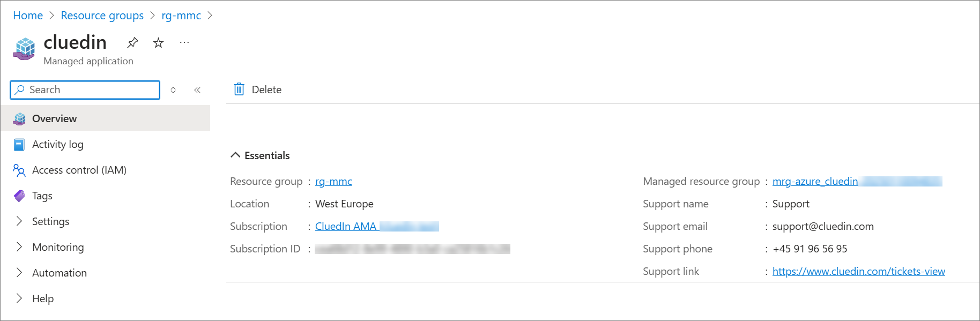Click the sidebar Search field
The image size is (980, 321).
(85, 90)
